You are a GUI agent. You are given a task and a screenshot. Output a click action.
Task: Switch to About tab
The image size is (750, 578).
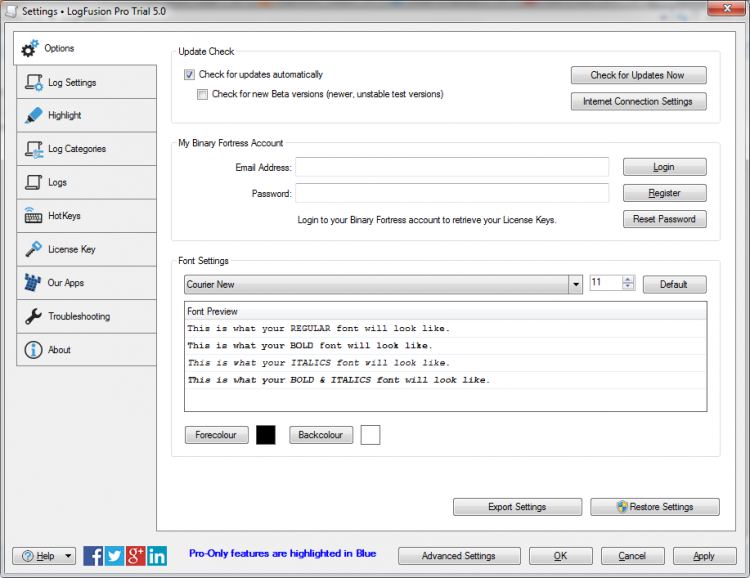87,350
